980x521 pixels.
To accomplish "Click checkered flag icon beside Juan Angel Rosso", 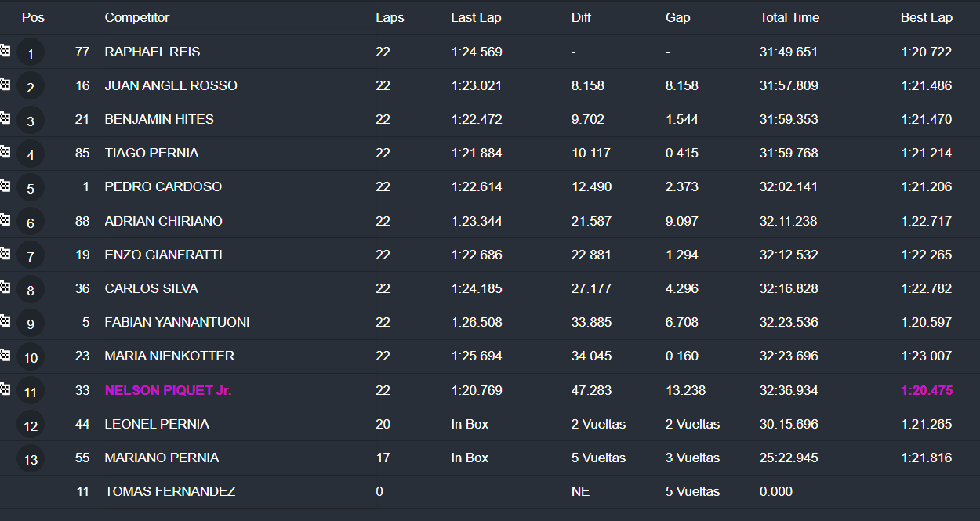I will pyautogui.click(x=4, y=85).
